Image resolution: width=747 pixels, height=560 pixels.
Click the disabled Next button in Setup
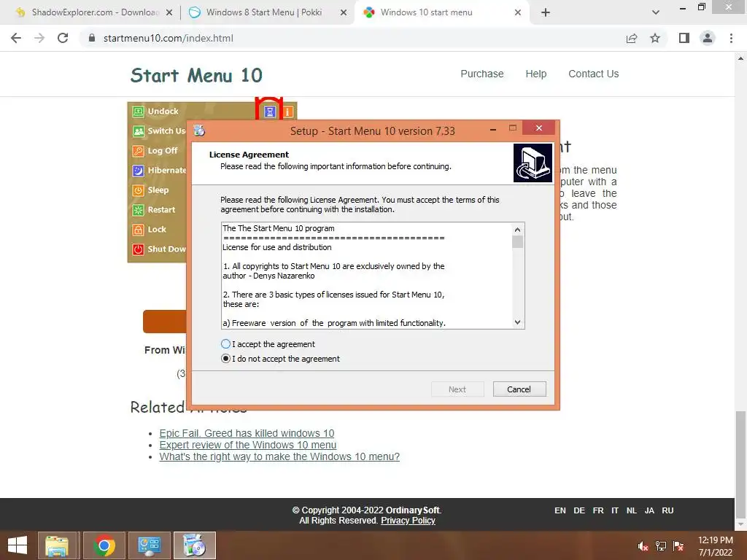[x=457, y=389]
